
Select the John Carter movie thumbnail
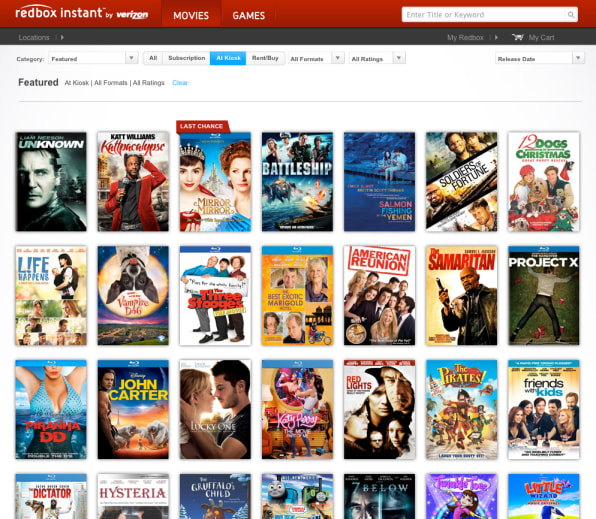133,409
